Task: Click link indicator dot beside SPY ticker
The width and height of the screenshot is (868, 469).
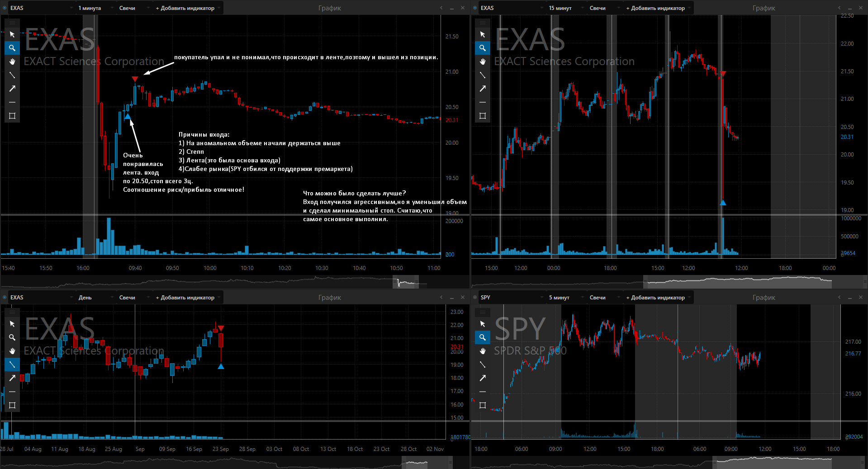Action: coord(475,298)
